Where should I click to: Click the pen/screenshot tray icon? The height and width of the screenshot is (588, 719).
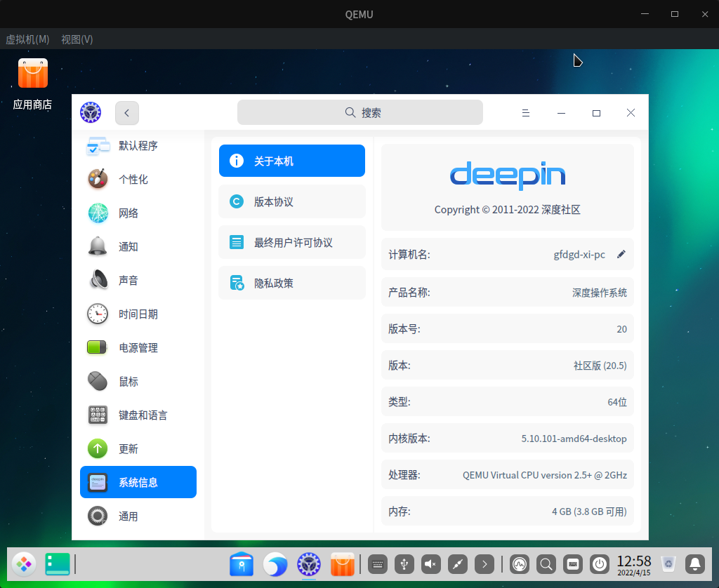tap(458, 564)
